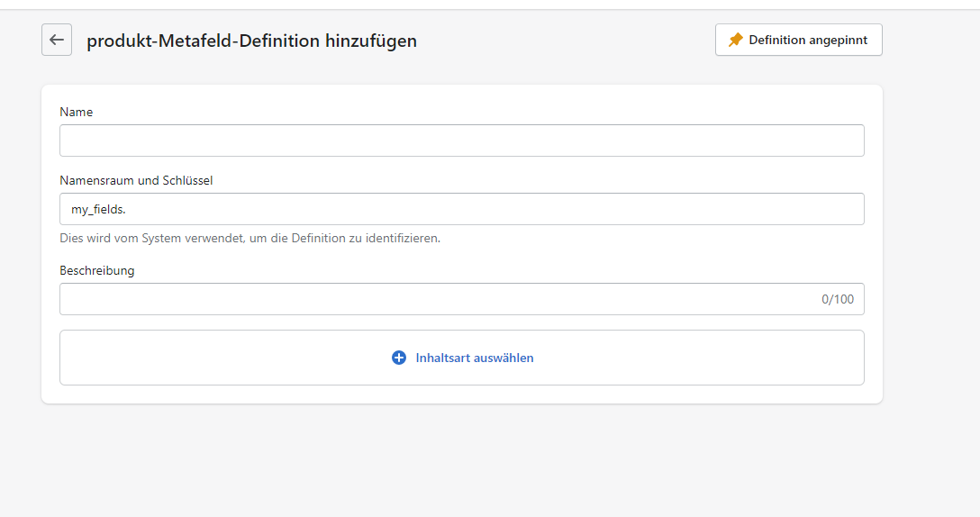Click the 0/100 character counter
Screen dimensions: 980x517
pos(838,299)
